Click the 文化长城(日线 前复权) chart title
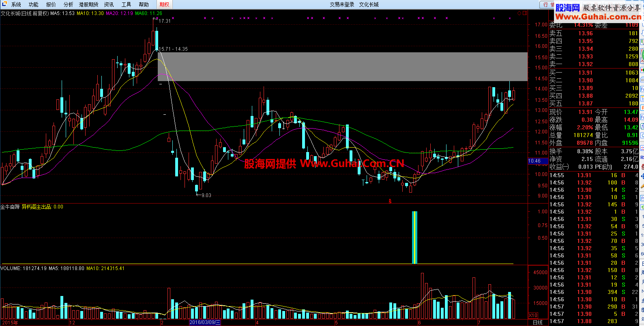 point(25,13)
